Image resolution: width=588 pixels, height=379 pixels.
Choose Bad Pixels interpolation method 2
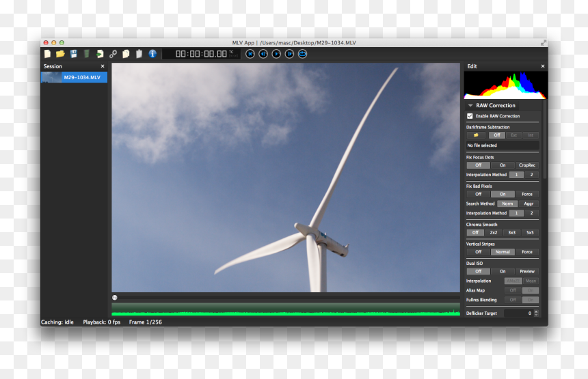point(531,213)
